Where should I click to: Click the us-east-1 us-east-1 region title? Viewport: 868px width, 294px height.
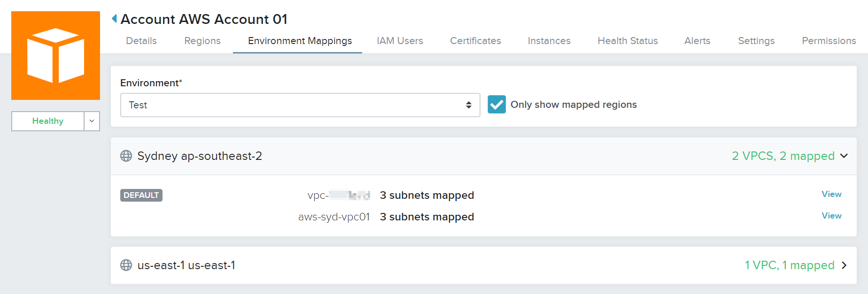(x=186, y=265)
